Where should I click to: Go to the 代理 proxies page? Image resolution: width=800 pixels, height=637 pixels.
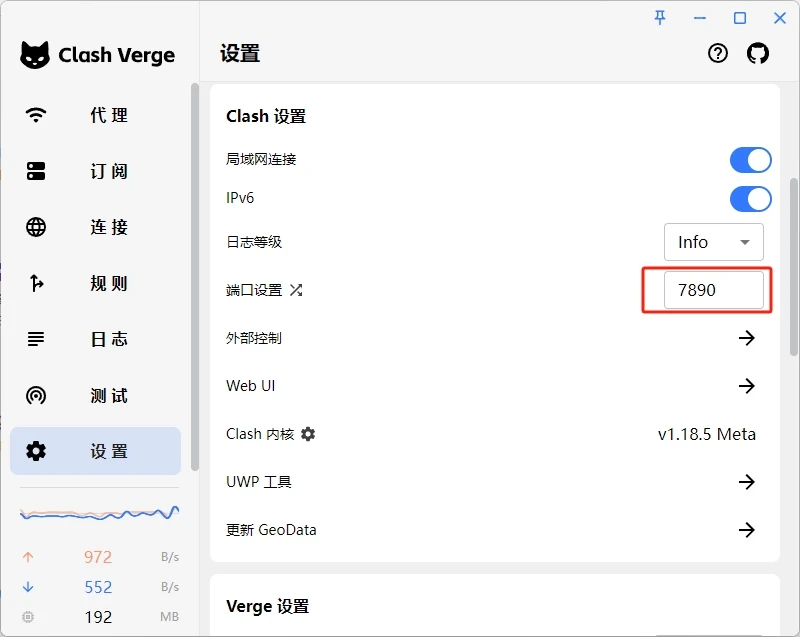point(96,115)
